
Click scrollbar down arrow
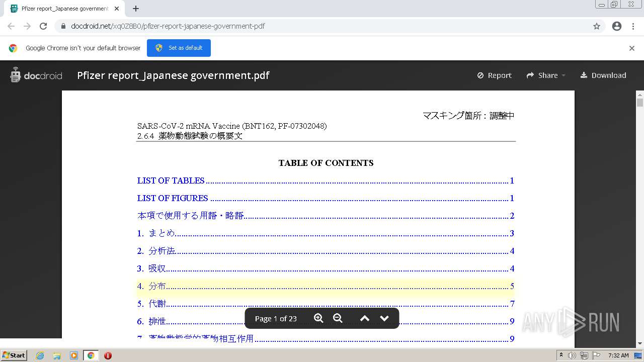[640, 343]
